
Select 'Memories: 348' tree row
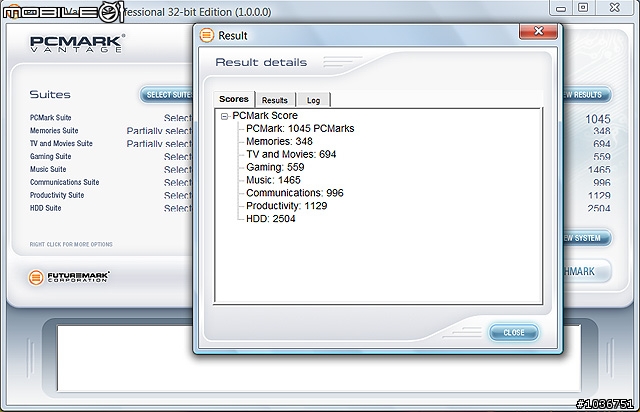pos(279,141)
